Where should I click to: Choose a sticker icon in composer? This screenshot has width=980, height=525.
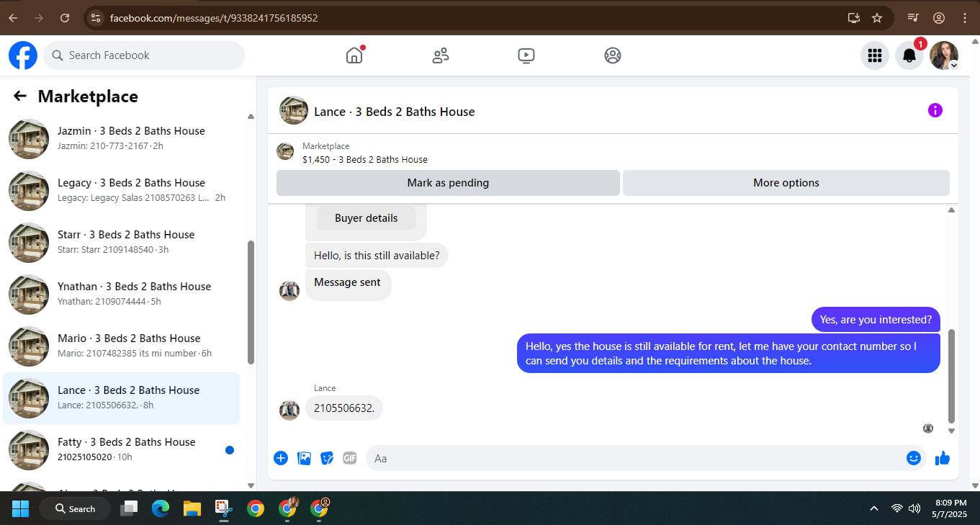(327, 458)
